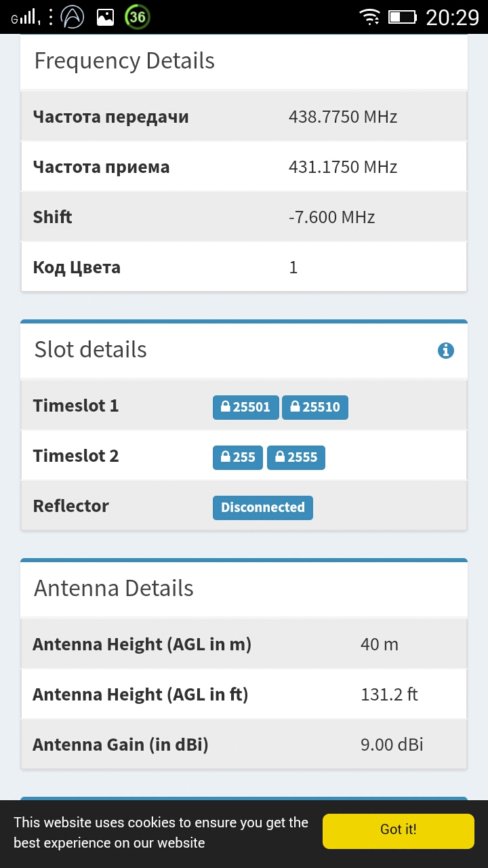Tap the status bar clock 20:29
This screenshot has width=488, height=868.
pos(452,17)
